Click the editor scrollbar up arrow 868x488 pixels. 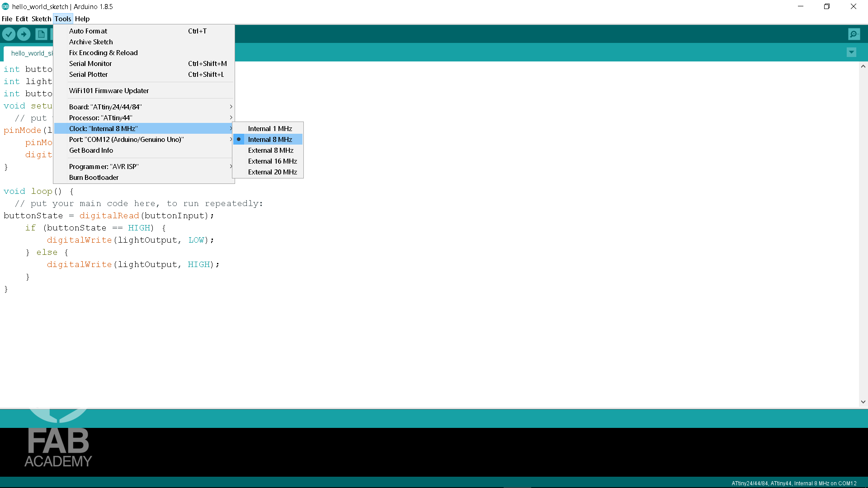coord(863,66)
